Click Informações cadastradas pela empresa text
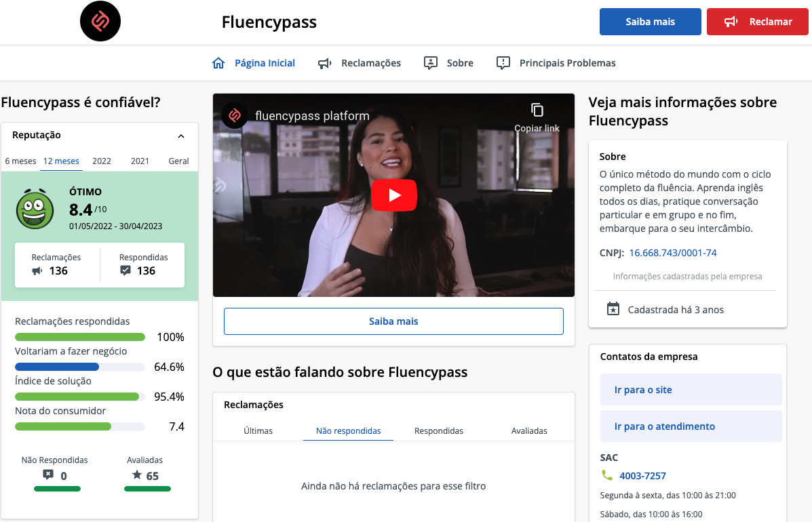 pyautogui.click(x=687, y=277)
